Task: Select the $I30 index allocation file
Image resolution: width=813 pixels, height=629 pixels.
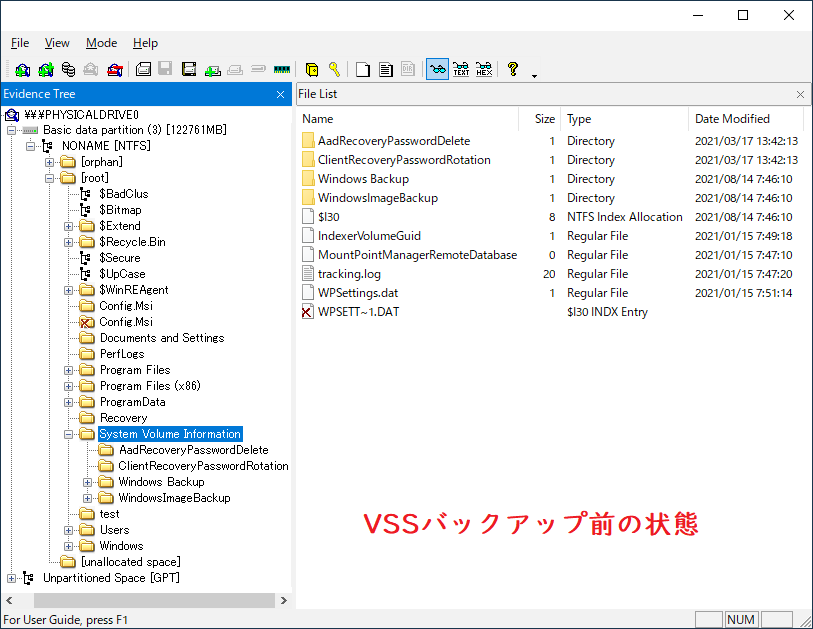Action: coord(329,217)
